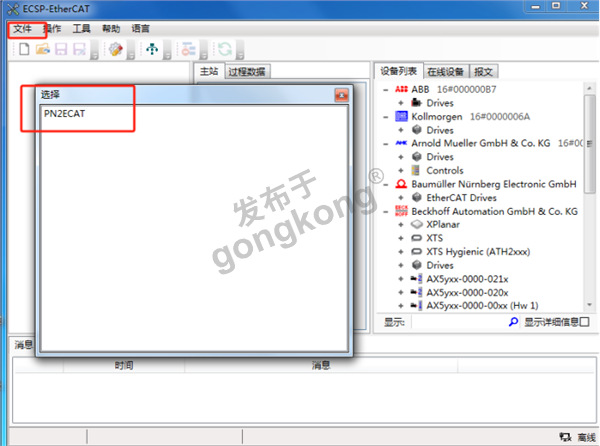Click the network topology scan icon
The width and height of the screenshot is (600, 446).
pyautogui.click(x=152, y=49)
